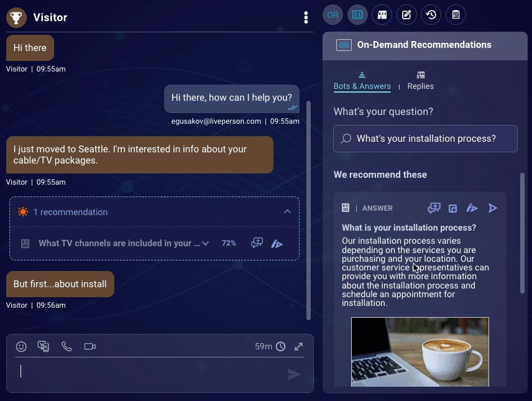Click 'What is your installation process?' title

pos(409,228)
